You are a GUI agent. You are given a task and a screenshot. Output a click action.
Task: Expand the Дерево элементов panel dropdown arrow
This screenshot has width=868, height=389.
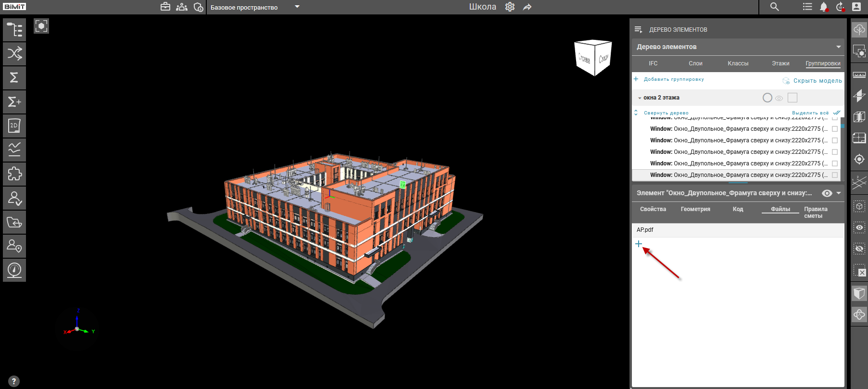click(x=838, y=47)
